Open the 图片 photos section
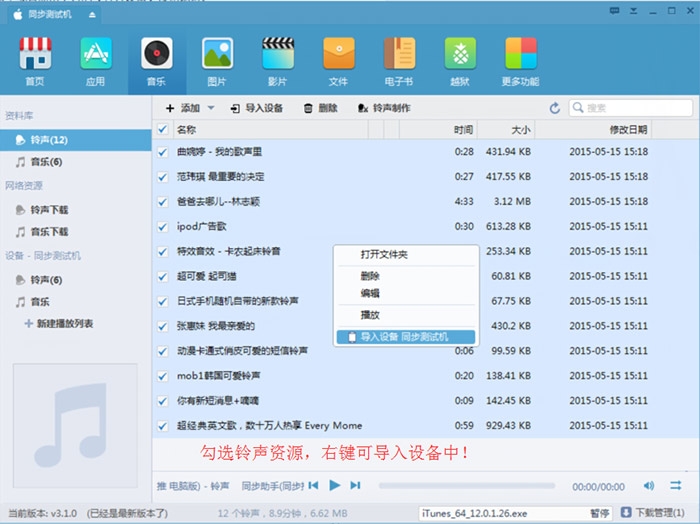The height and width of the screenshot is (524, 700). (217, 54)
